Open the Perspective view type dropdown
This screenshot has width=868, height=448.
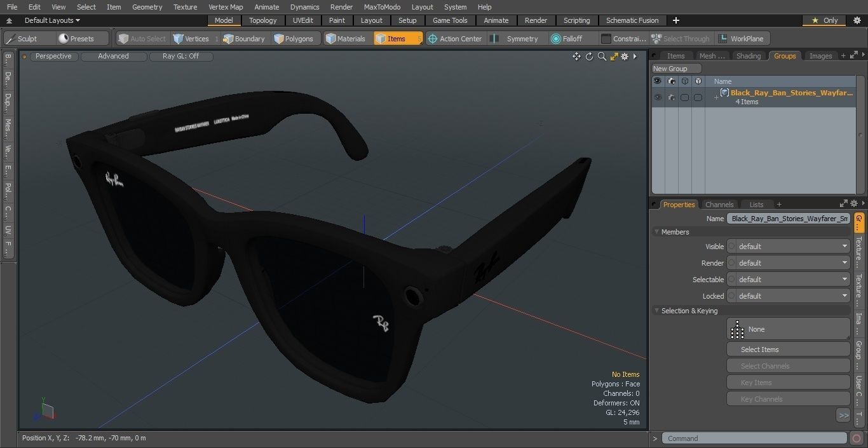[53, 56]
